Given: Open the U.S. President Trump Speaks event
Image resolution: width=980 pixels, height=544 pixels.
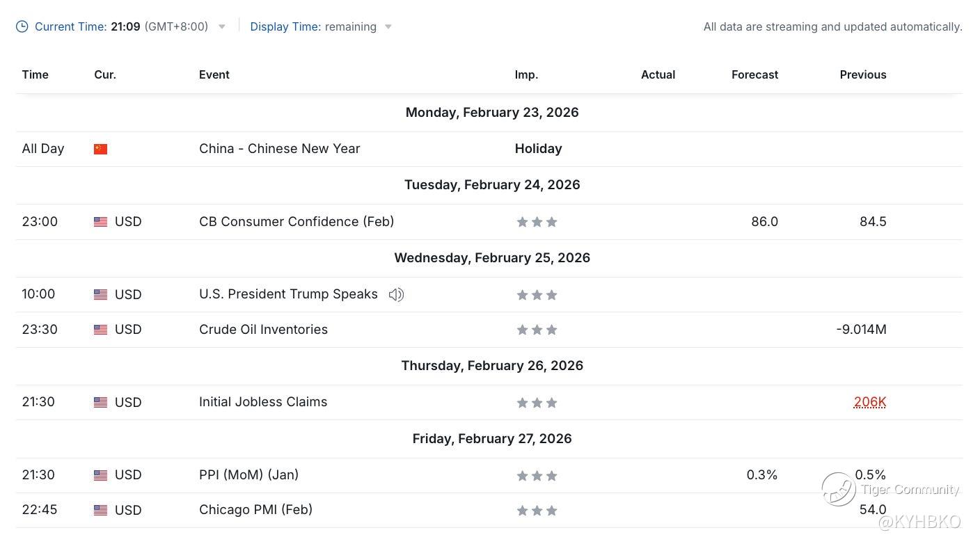Looking at the screenshot, I should (288, 294).
